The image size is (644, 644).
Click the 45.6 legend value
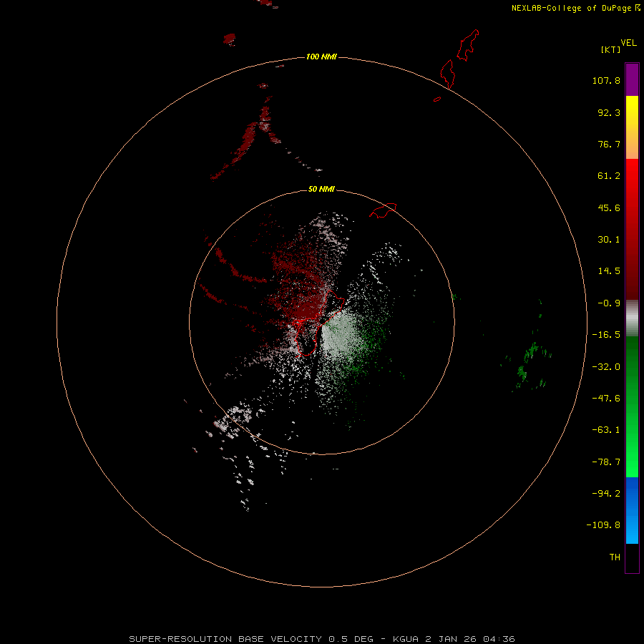[x=609, y=208]
